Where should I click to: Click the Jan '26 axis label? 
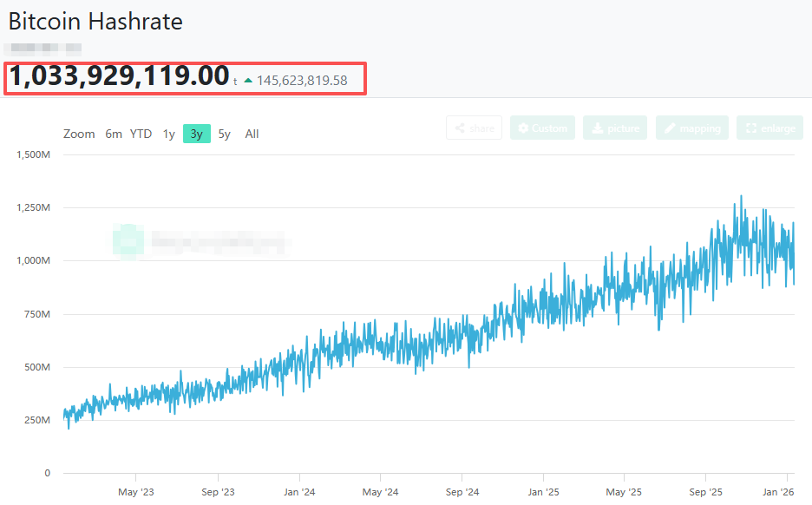[x=780, y=491]
